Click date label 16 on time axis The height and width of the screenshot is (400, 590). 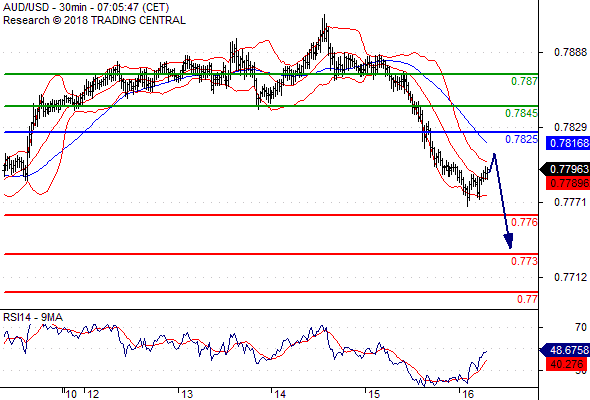pos(467,394)
